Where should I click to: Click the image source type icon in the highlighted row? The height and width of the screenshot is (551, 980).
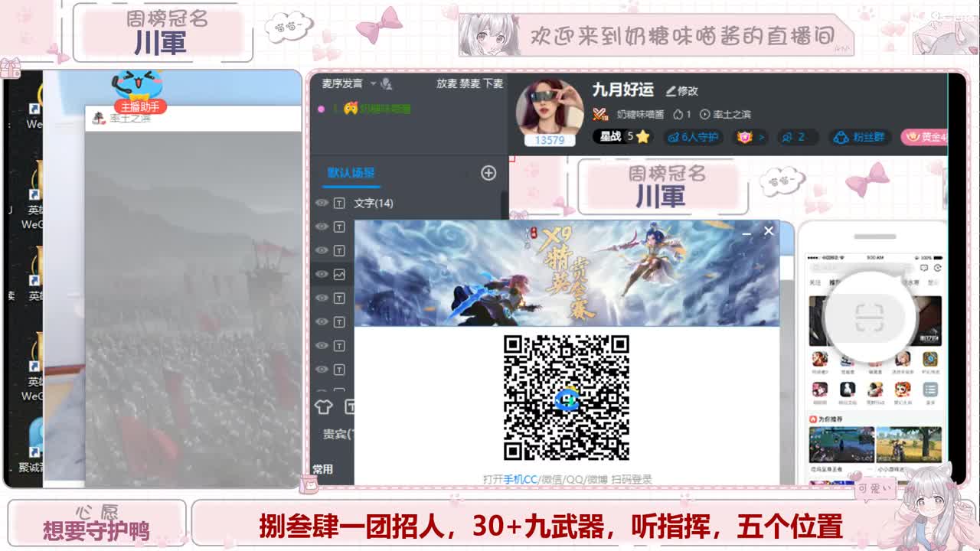pos(339,274)
